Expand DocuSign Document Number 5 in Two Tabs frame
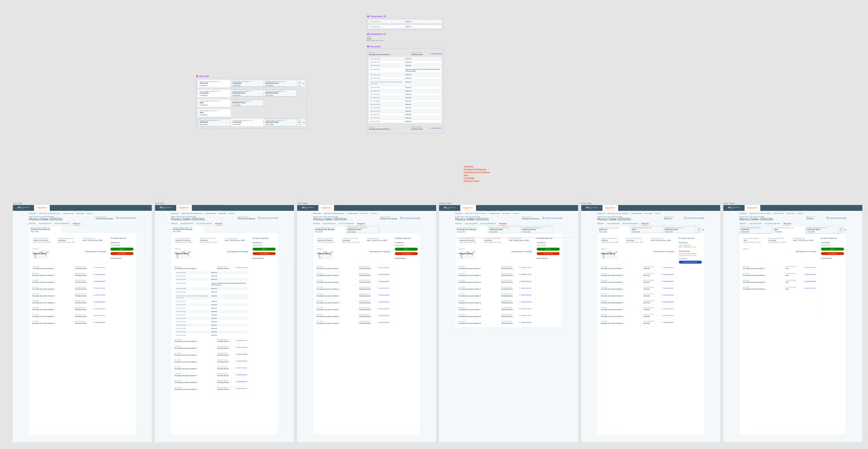This screenshot has width=868, height=449. click(x=383, y=295)
